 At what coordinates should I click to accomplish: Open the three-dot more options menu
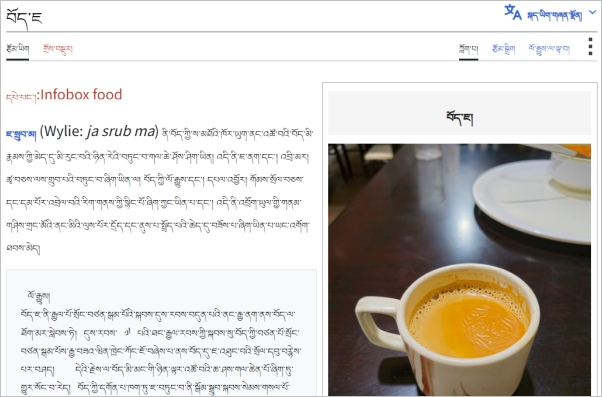pyautogui.click(x=590, y=47)
